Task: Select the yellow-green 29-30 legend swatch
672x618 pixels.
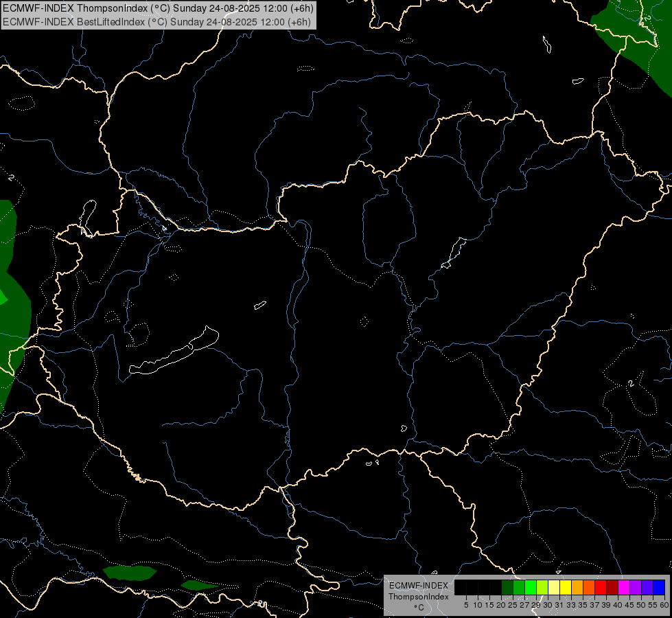Action: pyautogui.click(x=542, y=587)
